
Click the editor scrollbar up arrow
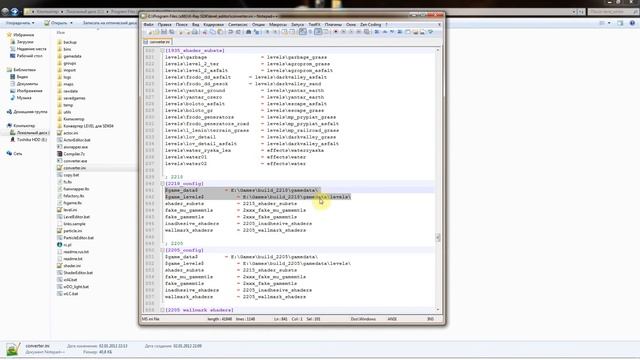coord(438,50)
